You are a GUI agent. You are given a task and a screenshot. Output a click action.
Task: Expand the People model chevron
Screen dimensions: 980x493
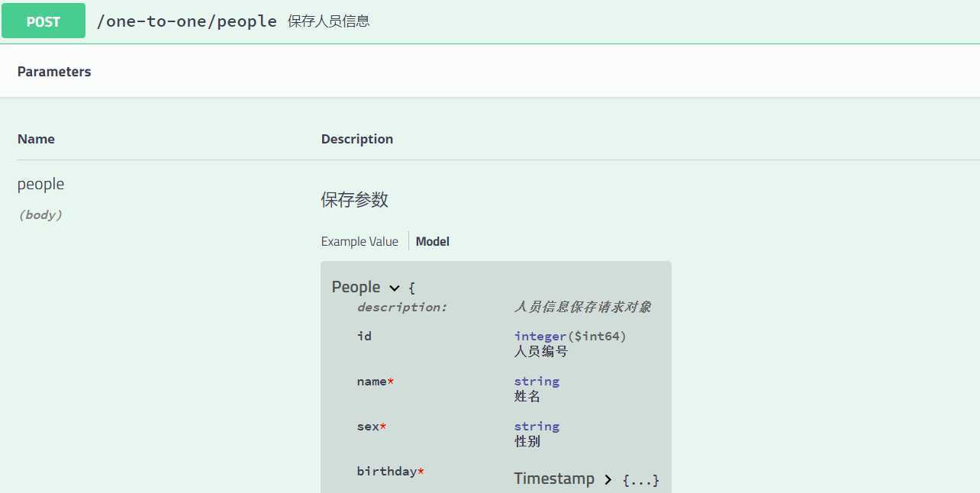pyautogui.click(x=395, y=288)
